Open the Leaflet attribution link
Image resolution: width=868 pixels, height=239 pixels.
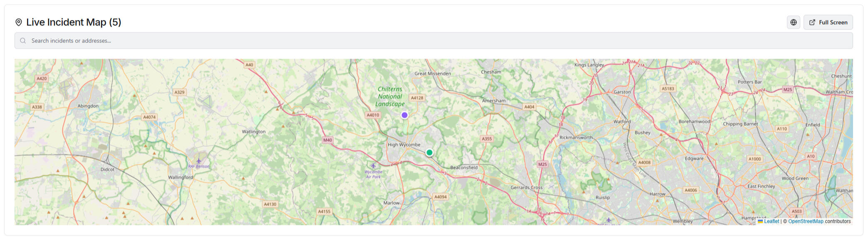(771, 222)
